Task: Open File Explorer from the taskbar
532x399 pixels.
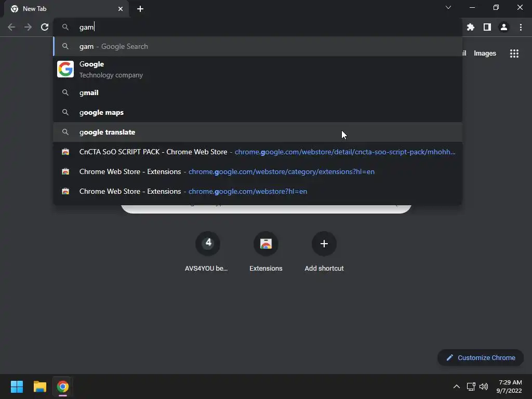Action: pos(40,387)
